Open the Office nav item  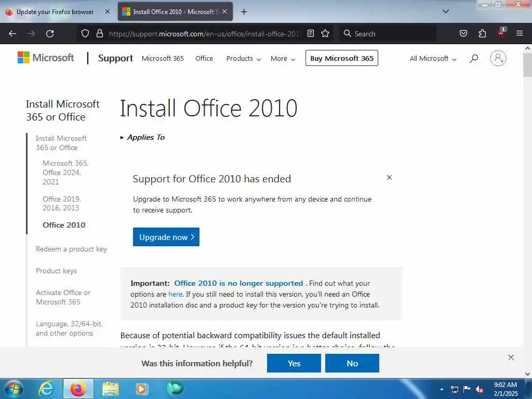[x=204, y=58]
